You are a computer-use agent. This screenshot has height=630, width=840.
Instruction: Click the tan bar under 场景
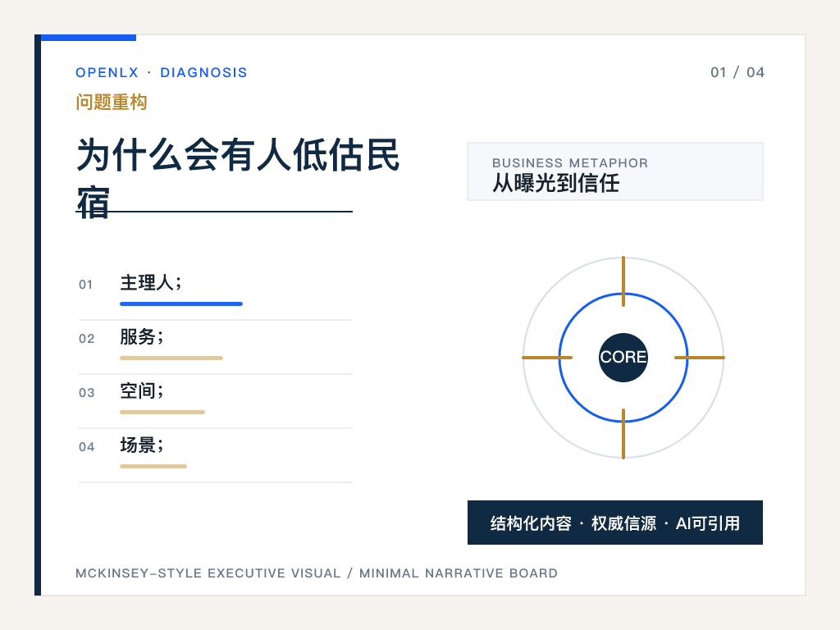(x=153, y=466)
